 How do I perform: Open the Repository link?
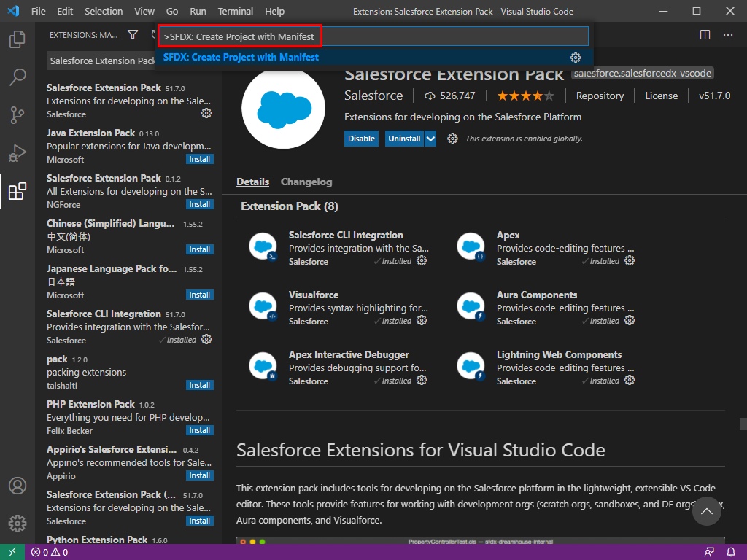click(600, 96)
